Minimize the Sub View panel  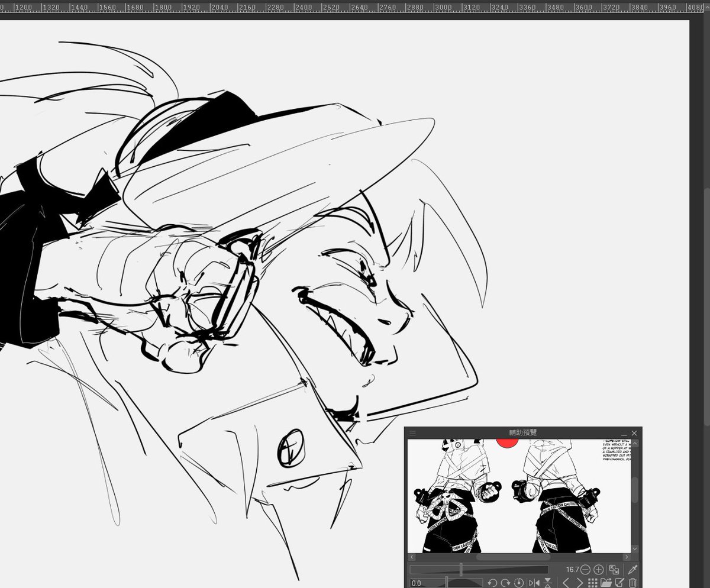(x=624, y=434)
